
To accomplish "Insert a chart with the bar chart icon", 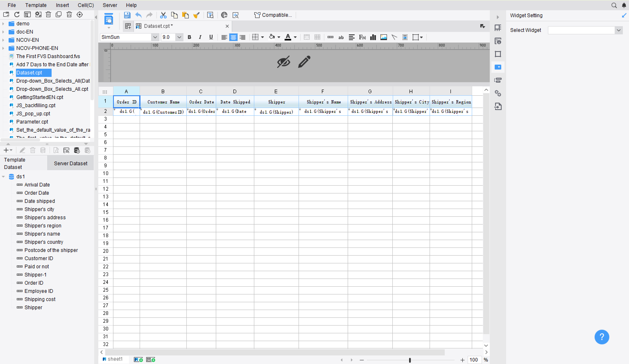I will (373, 37).
